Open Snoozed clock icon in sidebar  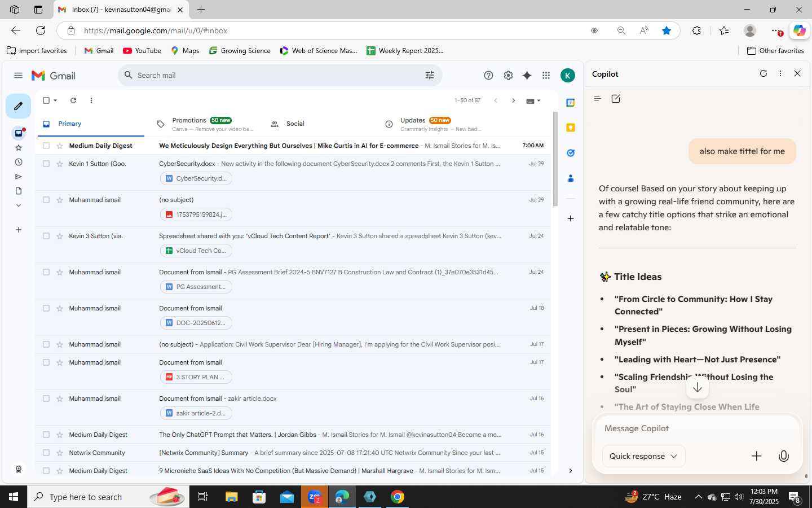click(x=19, y=163)
